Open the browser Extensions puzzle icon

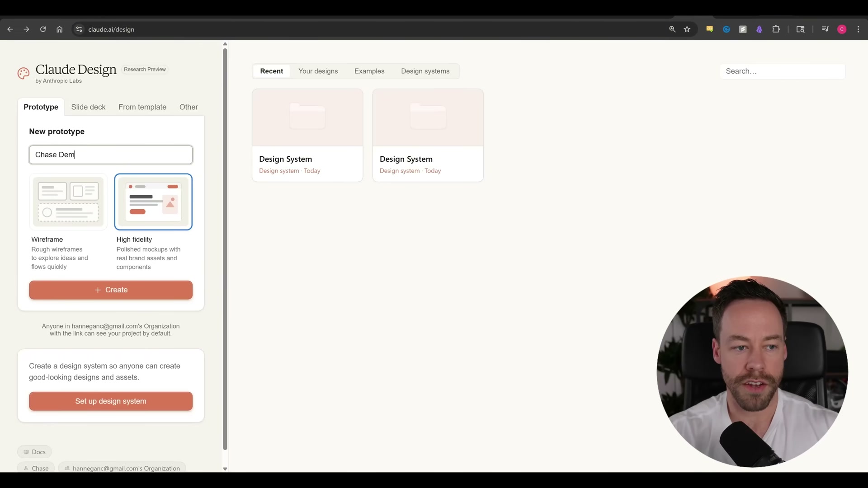pos(777,29)
